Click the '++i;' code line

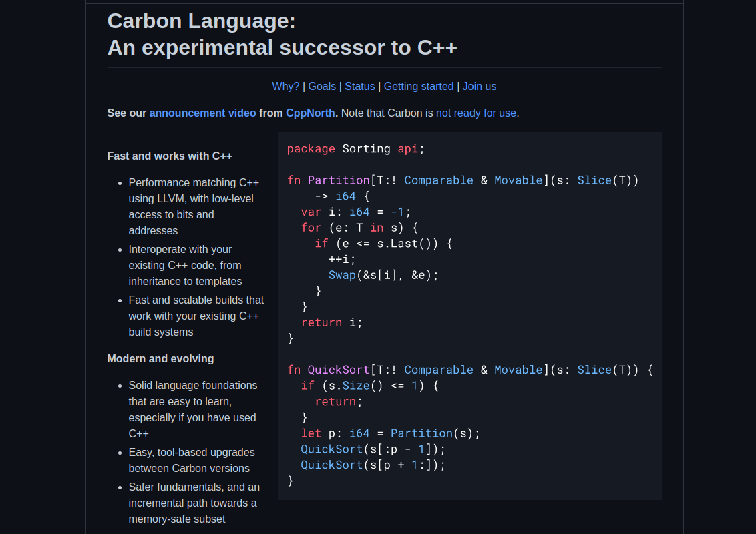pos(342,259)
